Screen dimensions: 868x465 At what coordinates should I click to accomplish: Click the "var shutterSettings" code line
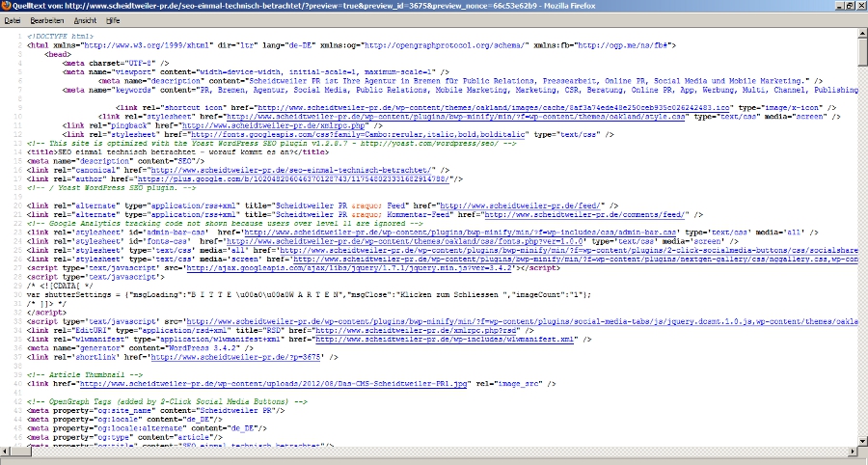tap(309, 294)
